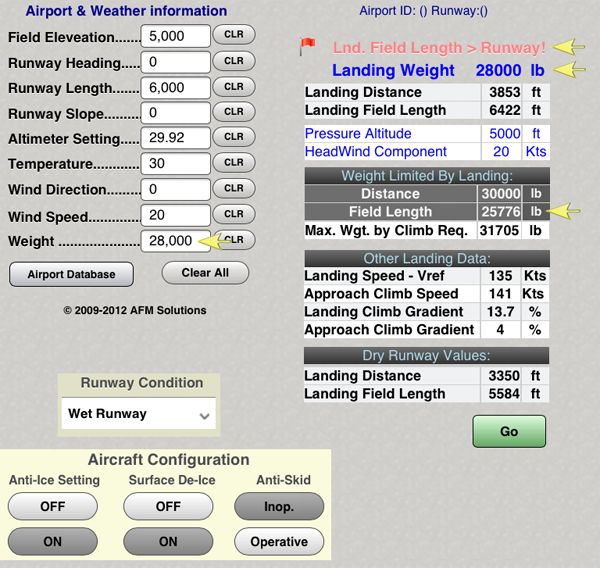Clear the Wind Speed value
This screenshot has width=600, height=568.
[234, 214]
